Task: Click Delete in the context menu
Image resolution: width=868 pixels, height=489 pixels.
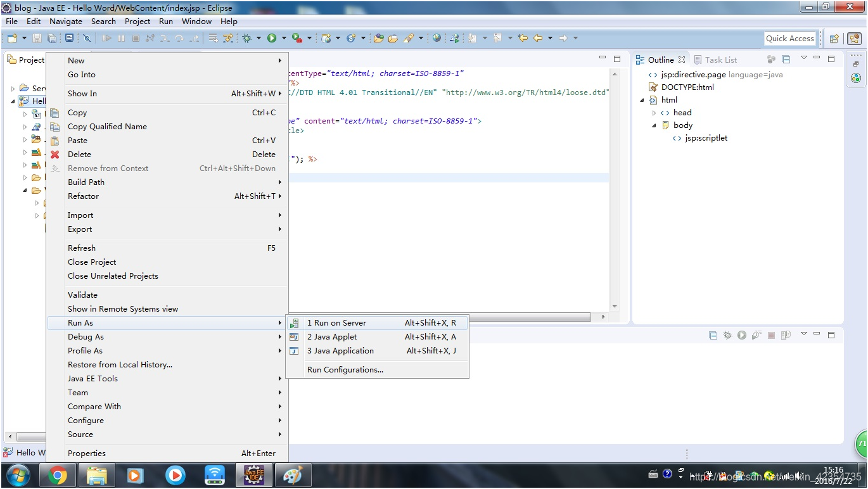Action: tap(167, 155)
